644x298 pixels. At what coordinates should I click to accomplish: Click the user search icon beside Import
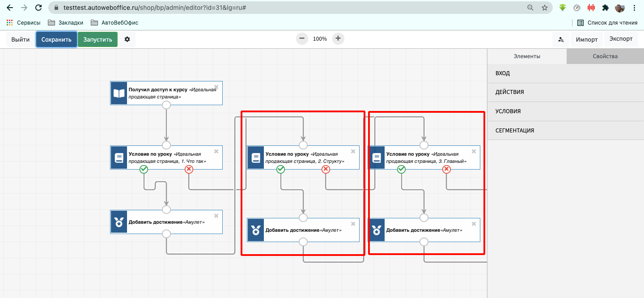561,39
